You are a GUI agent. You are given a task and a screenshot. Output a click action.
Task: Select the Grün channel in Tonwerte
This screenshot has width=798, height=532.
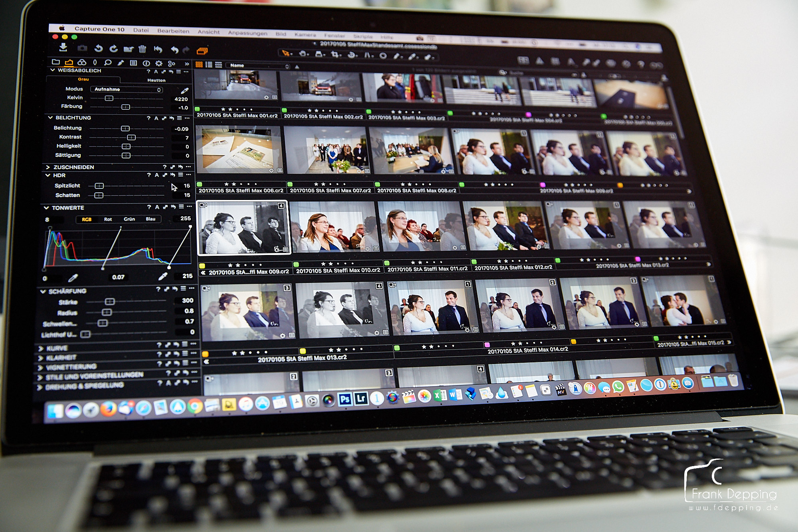click(x=129, y=219)
